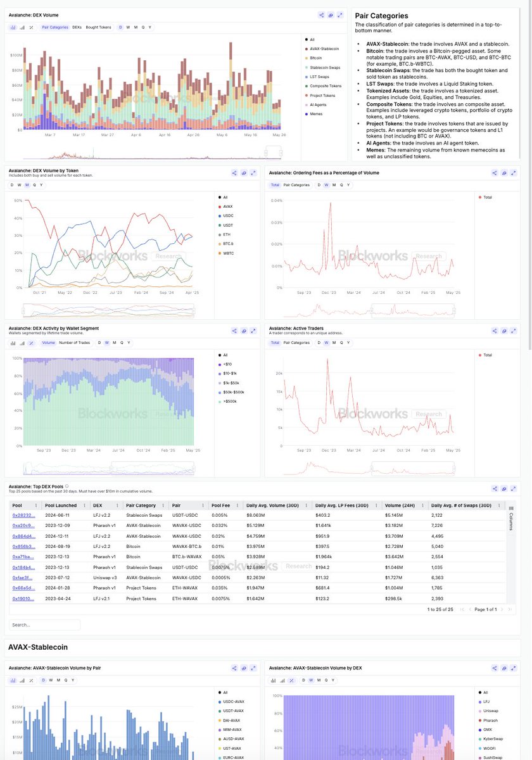Sort table by Pool Fee column
Viewport: 532px width, 760px height.
[x=221, y=505]
